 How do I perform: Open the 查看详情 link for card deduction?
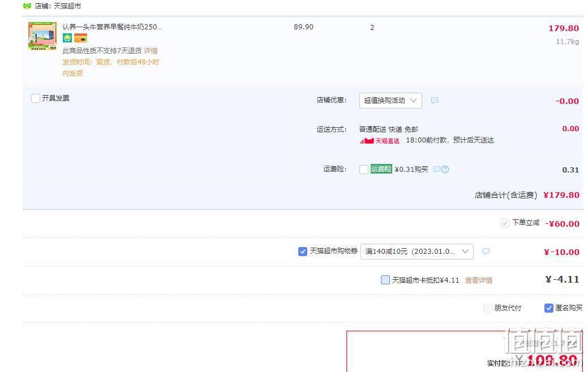point(479,280)
